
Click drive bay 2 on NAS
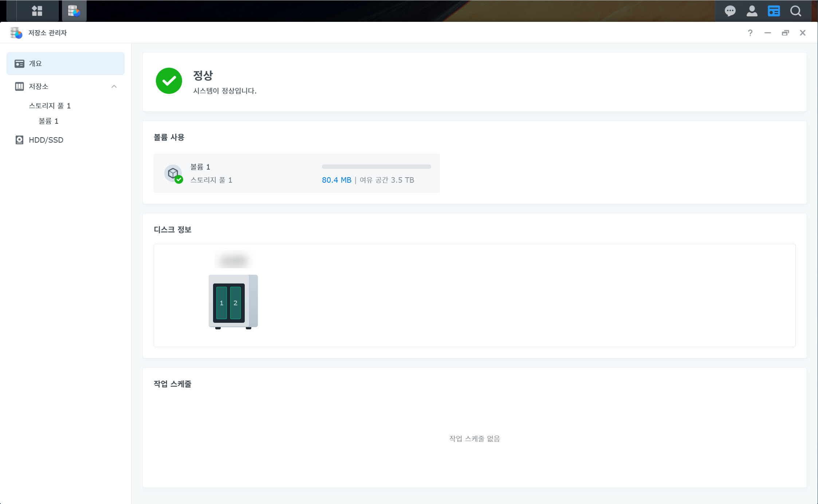tap(235, 303)
